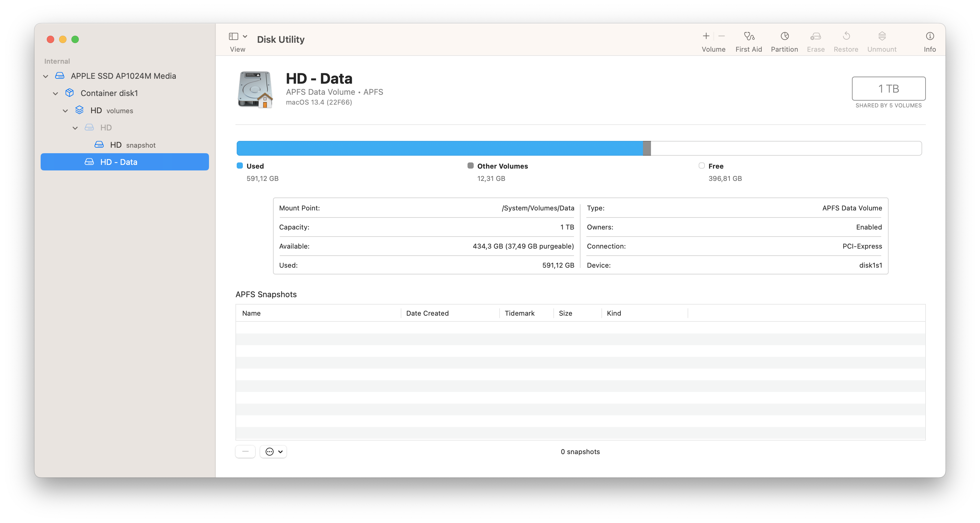The image size is (980, 523).
Task: Click the Restore toolbar icon
Action: point(846,36)
